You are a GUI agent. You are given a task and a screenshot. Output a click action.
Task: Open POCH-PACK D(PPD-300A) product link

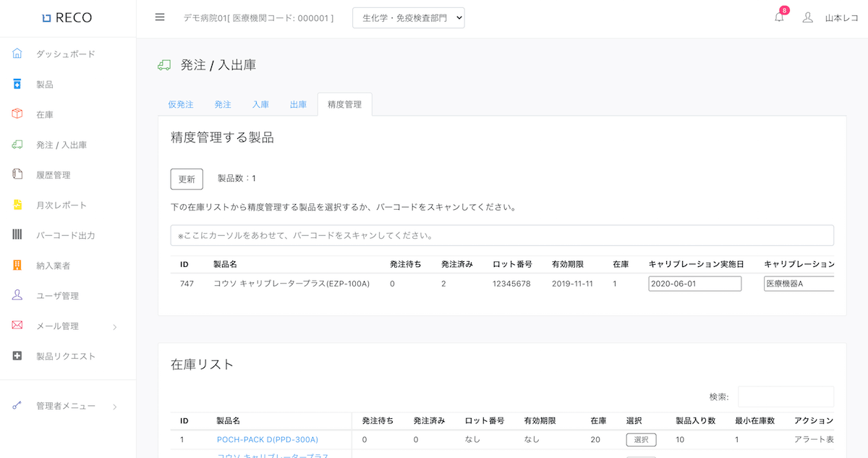pos(267,439)
